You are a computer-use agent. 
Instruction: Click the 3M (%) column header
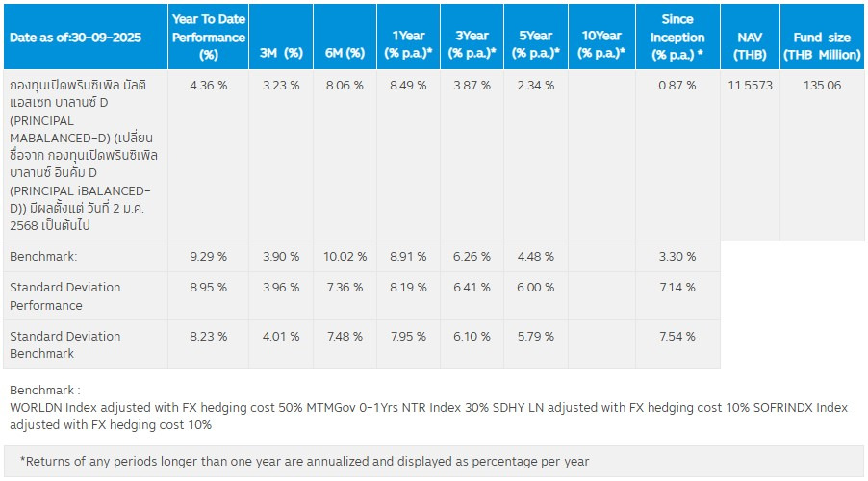coord(281,53)
